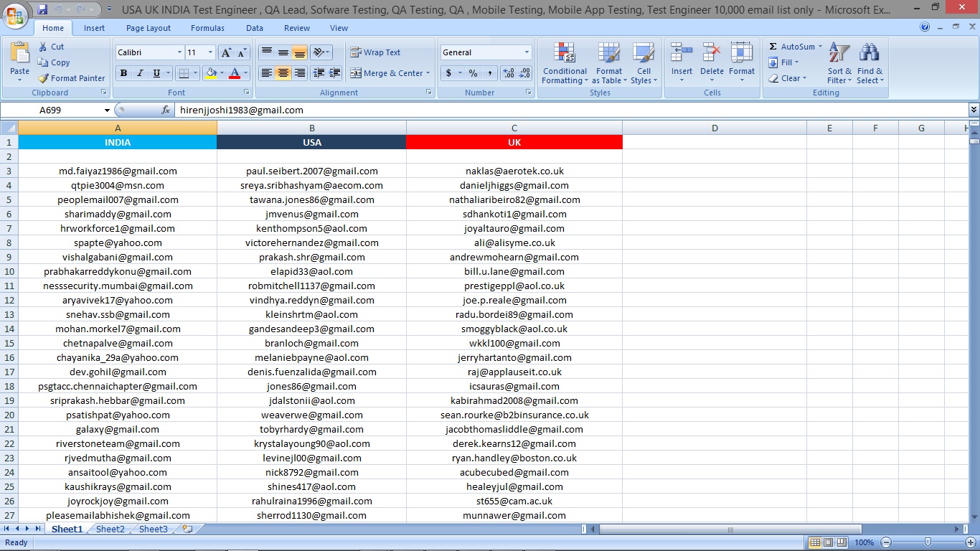This screenshot has height=551, width=980.
Task: Apply the Percent Style number format
Action: click(473, 73)
